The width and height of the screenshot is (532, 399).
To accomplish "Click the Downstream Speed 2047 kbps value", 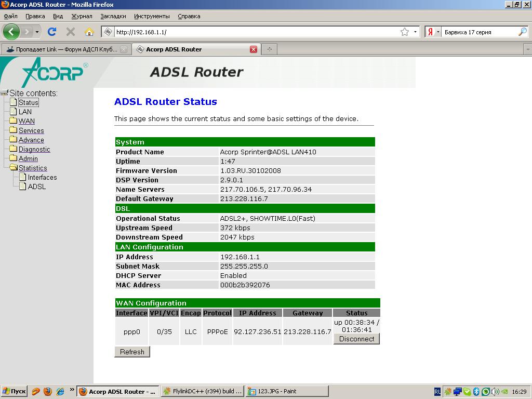I will tap(237, 237).
